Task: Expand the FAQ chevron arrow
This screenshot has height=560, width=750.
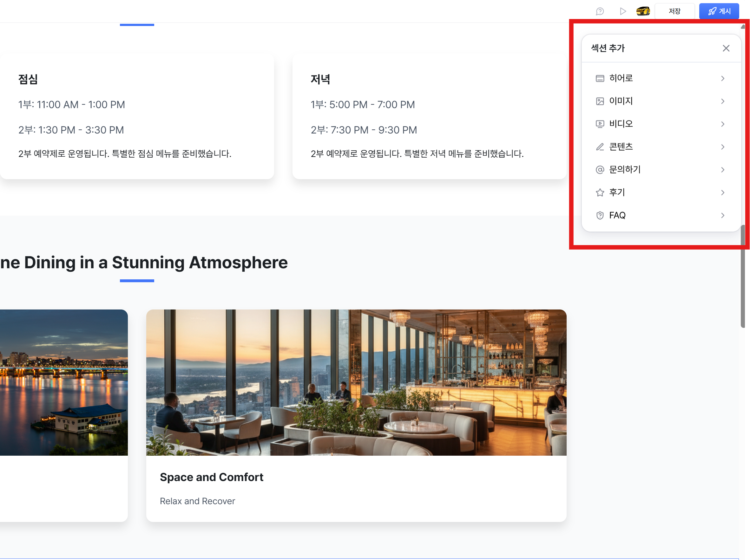Action: tap(722, 215)
